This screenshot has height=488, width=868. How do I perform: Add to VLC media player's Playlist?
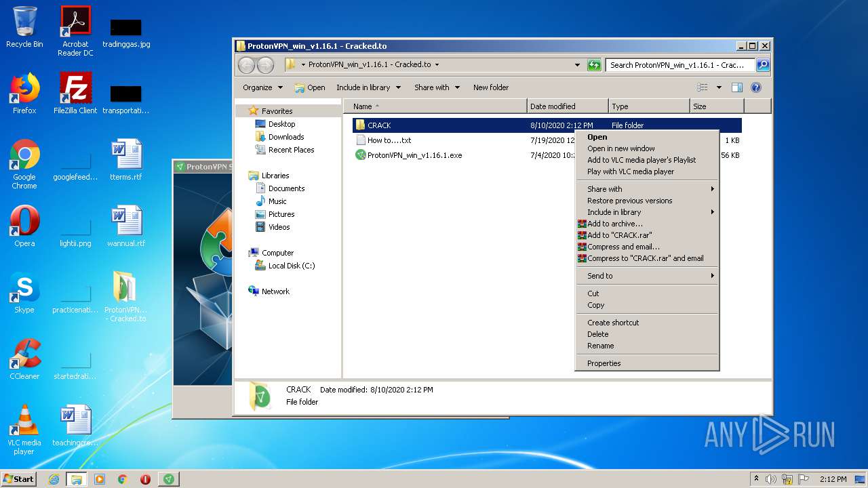pos(647,160)
